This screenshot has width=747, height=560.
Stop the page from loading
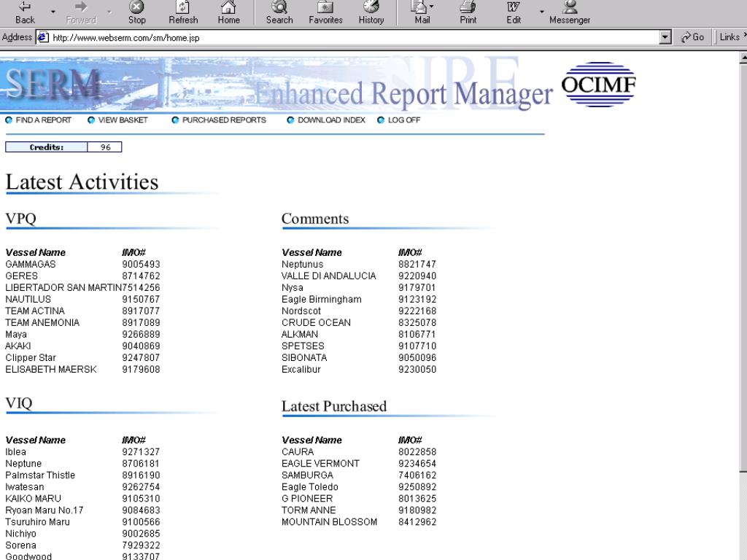pyautogui.click(x=136, y=13)
